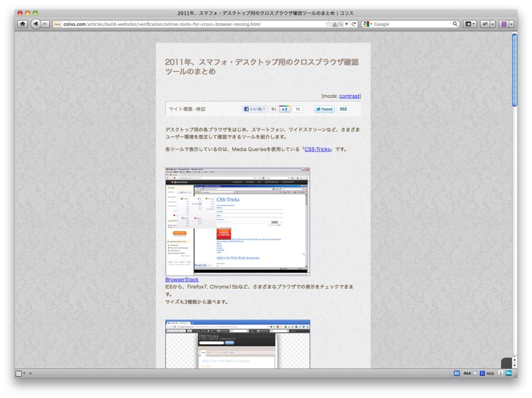
Task: Click the vertical scrollbar thumb
Action: (x=515, y=70)
